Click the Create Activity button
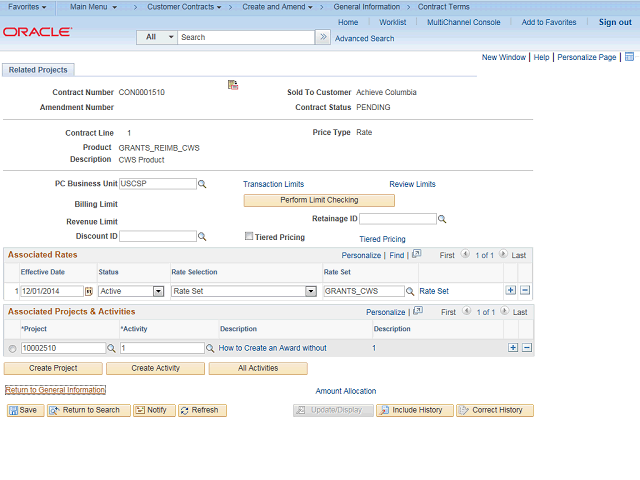The width and height of the screenshot is (640, 480). pyautogui.click(x=156, y=368)
